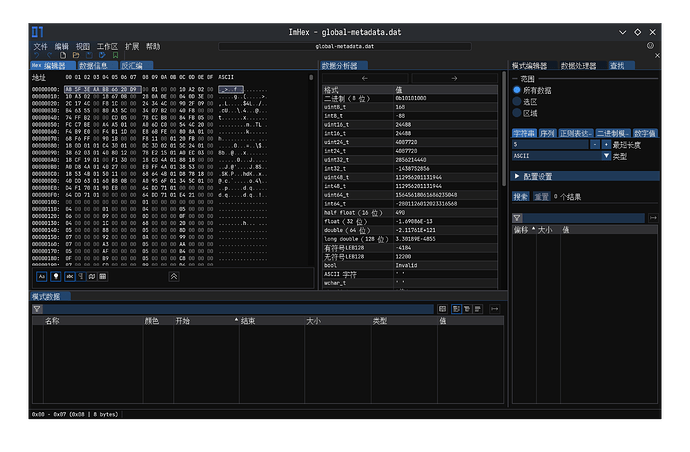
Task: Open the 帮助 menu
Action: click(153, 46)
